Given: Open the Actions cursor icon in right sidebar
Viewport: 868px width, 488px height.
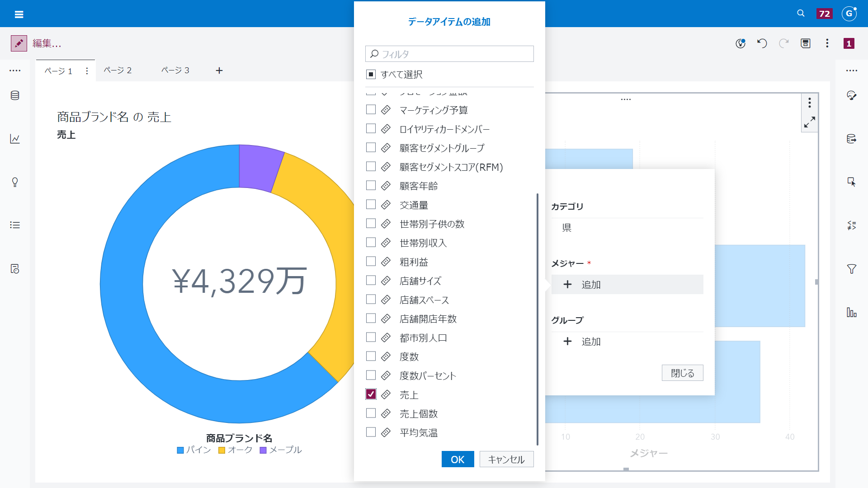Looking at the screenshot, I should [x=852, y=182].
